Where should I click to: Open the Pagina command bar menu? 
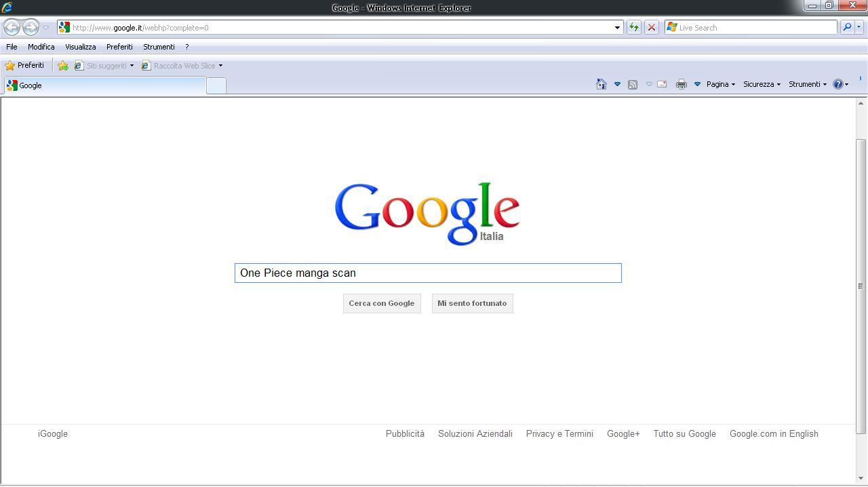720,84
